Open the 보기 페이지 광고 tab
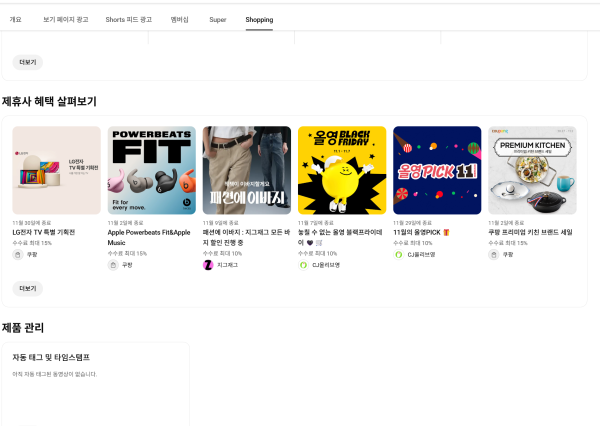 point(63,19)
